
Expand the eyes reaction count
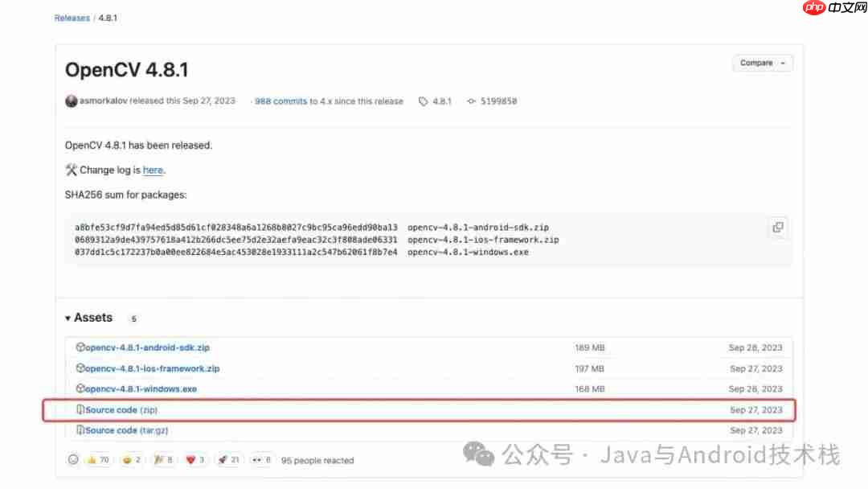260,459
